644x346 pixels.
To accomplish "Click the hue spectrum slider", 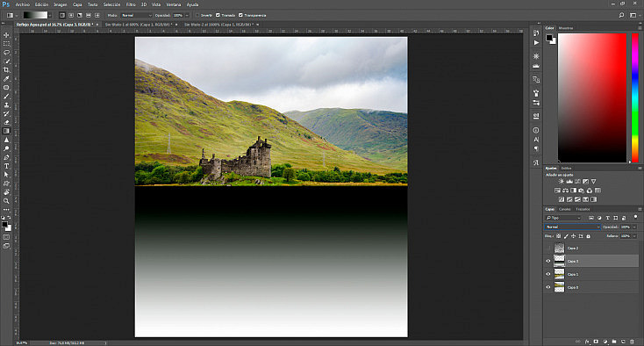I will point(635,97).
